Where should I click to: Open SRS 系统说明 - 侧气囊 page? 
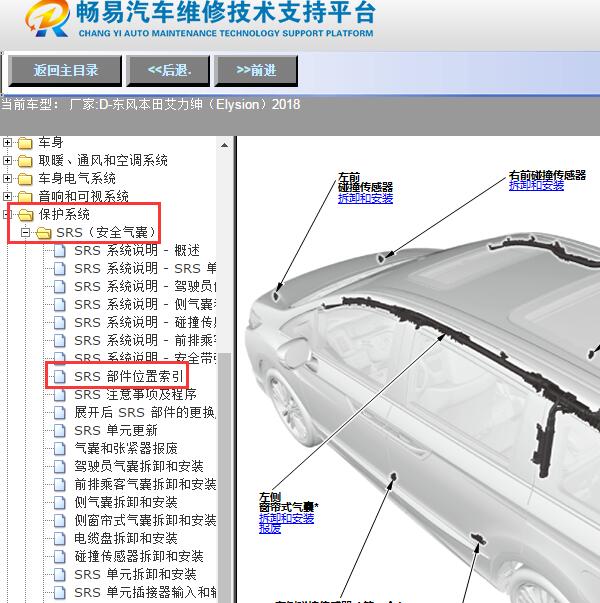click(145, 304)
